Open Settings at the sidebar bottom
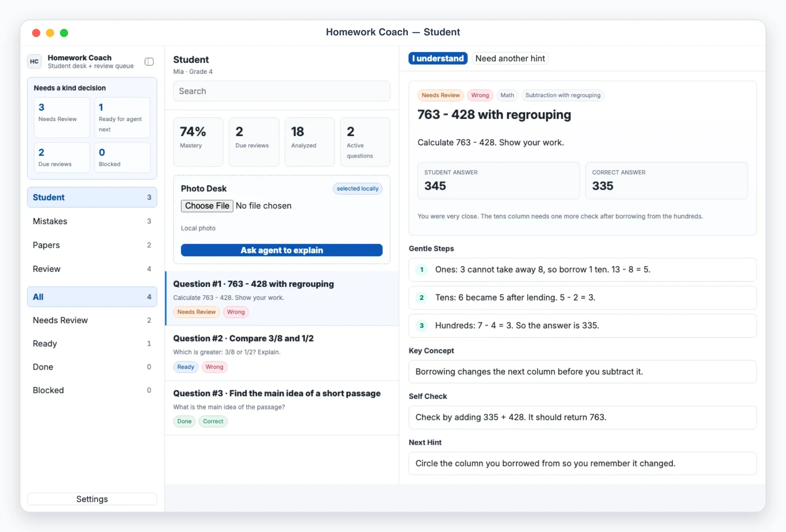 coord(92,499)
